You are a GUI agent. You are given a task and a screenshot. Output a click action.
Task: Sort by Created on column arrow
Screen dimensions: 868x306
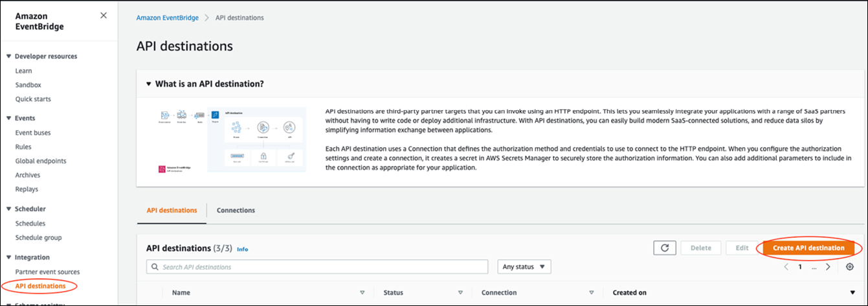pyautogui.click(x=852, y=293)
